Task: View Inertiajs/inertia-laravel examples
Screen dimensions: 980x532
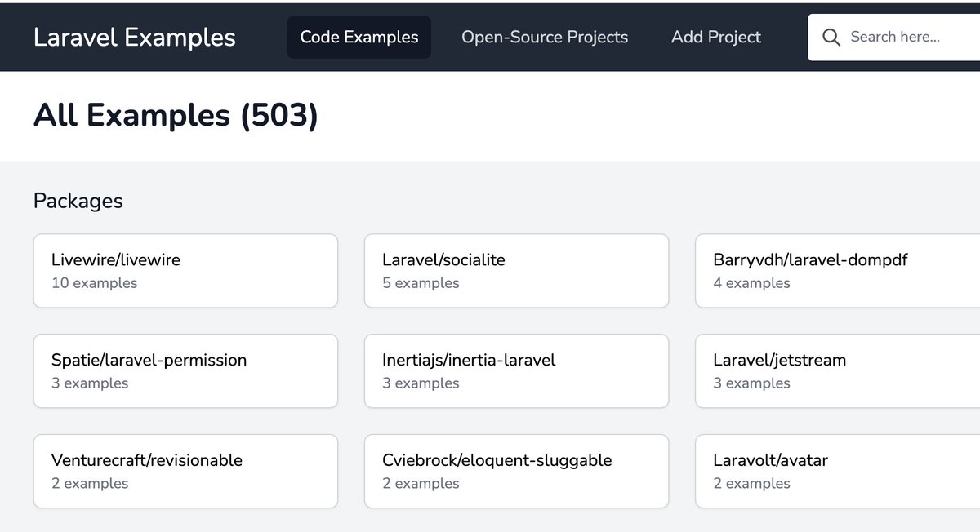Action: tap(516, 371)
